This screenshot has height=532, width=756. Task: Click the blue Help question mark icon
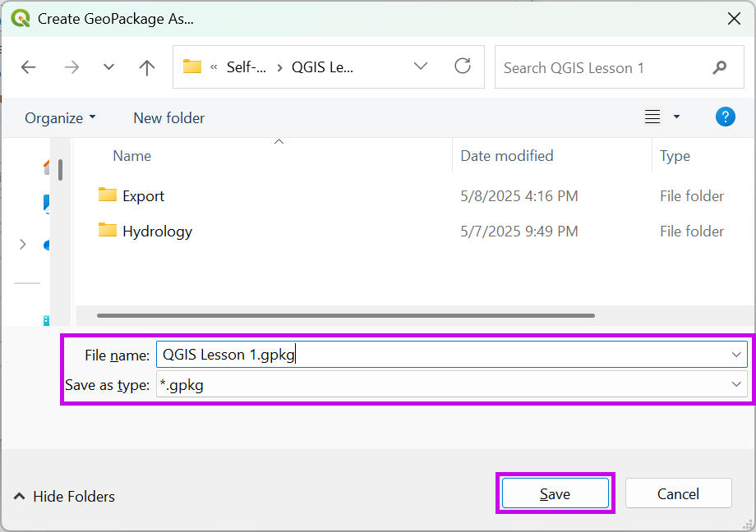point(725,117)
